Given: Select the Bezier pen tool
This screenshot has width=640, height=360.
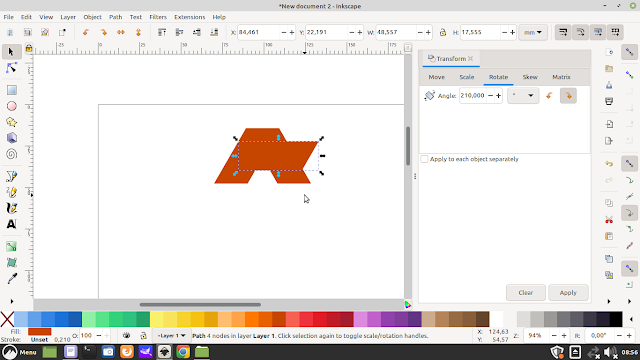Looking at the screenshot, I should 11,176.
